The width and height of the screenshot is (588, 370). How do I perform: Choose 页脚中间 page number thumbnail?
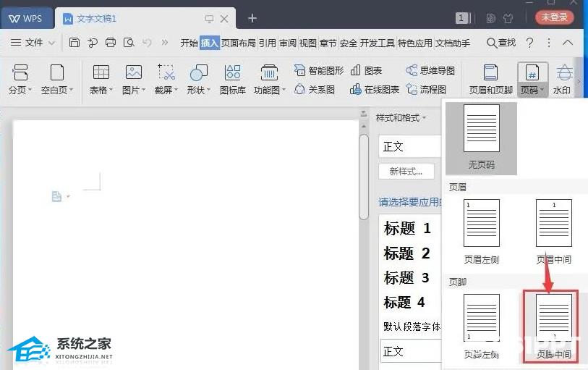coord(554,317)
